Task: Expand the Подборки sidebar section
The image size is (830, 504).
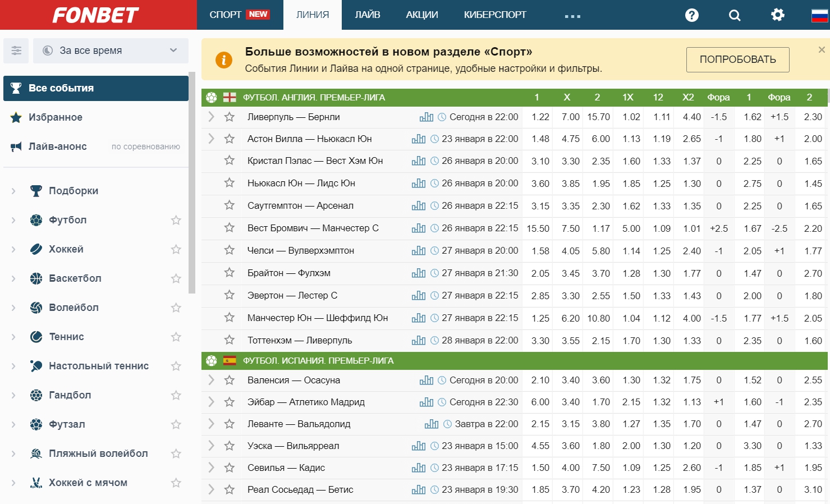Action: point(13,191)
